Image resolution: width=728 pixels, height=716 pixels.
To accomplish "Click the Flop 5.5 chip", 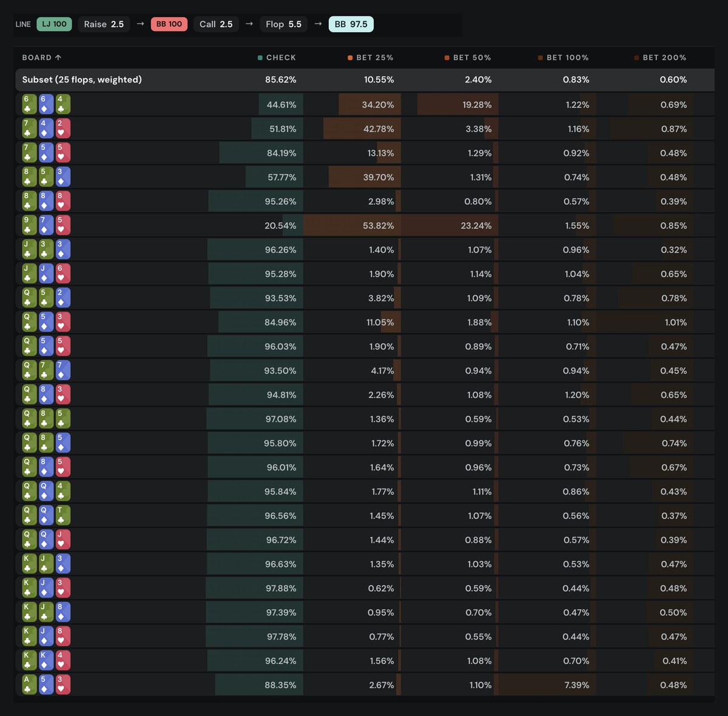I will (283, 24).
